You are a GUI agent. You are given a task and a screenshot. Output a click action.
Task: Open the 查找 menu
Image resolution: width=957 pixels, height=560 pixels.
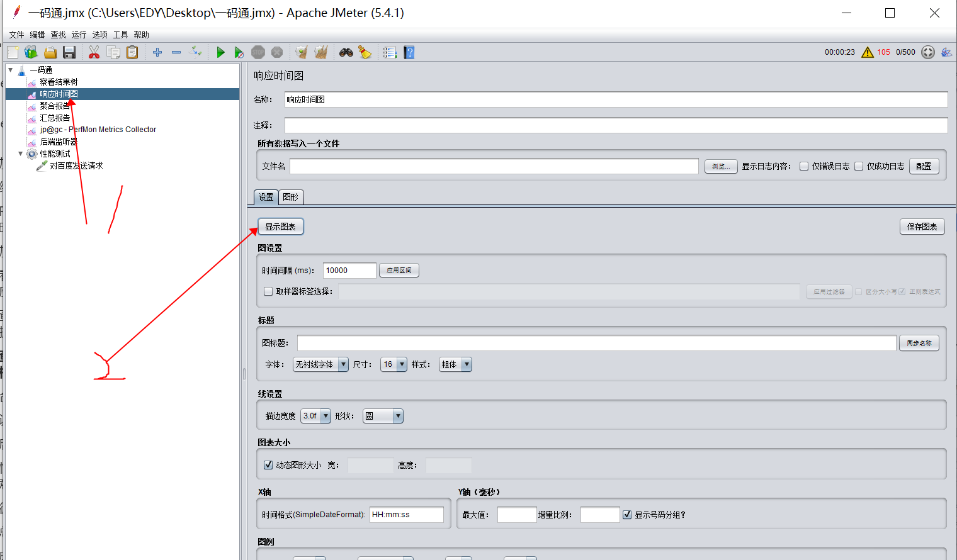pyautogui.click(x=58, y=35)
